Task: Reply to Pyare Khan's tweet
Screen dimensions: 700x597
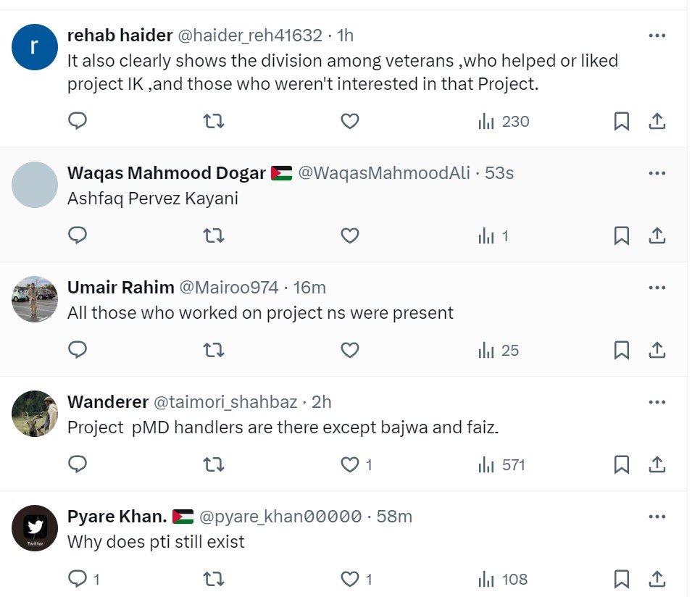Action: pyautogui.click(x=78, y=579)
